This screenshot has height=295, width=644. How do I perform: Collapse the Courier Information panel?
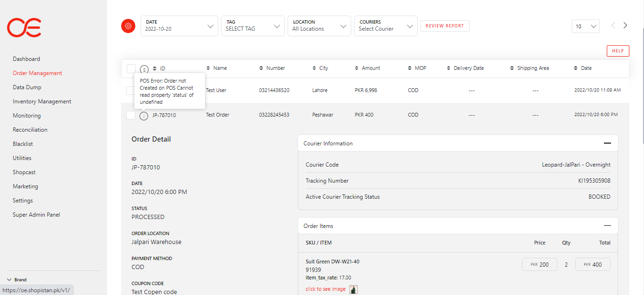[x=607, y=143]
